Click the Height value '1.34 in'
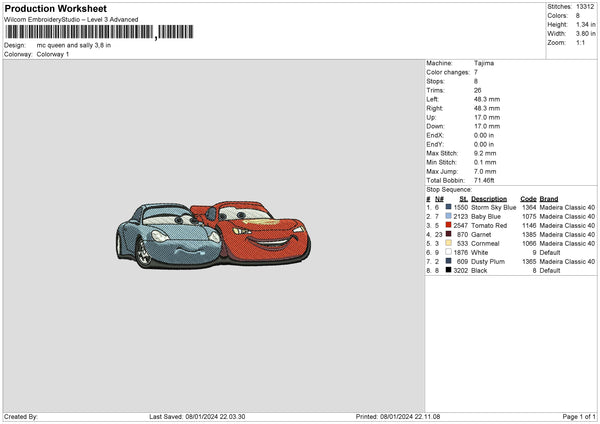The height and width of the screenshot is (424, 600). tap(585, 24)
